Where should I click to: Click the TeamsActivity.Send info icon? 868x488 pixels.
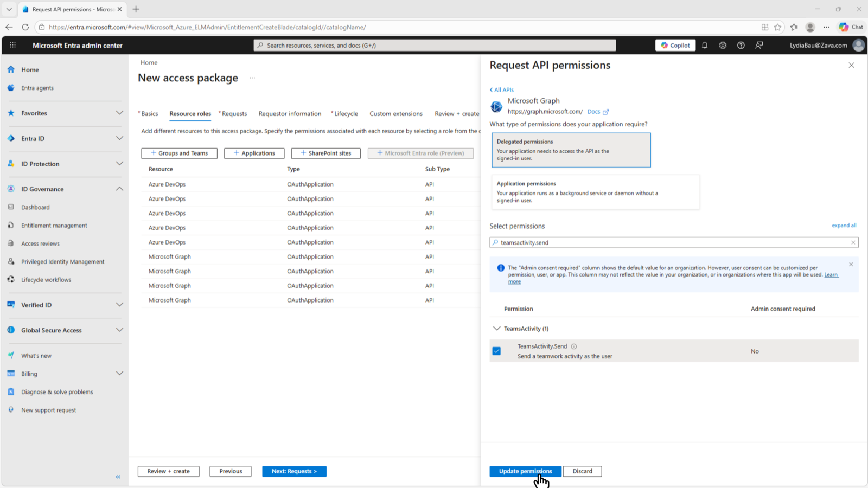pos(574,346)
